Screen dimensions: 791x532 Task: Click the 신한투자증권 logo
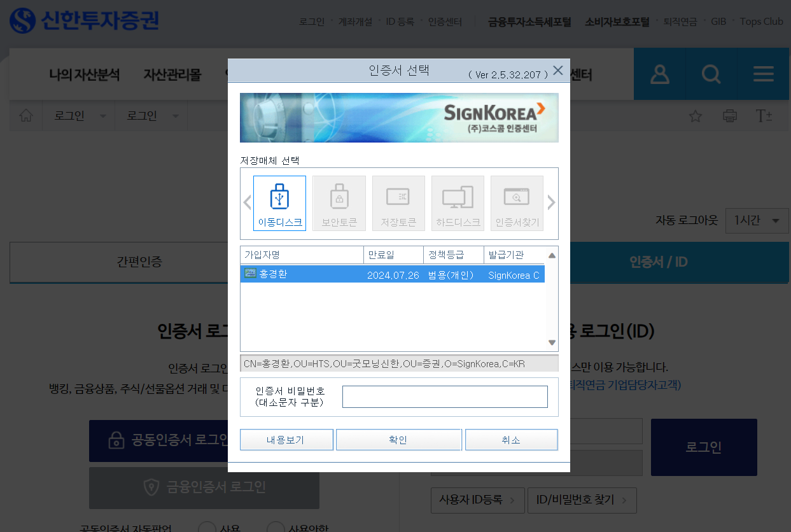[85, 21]
